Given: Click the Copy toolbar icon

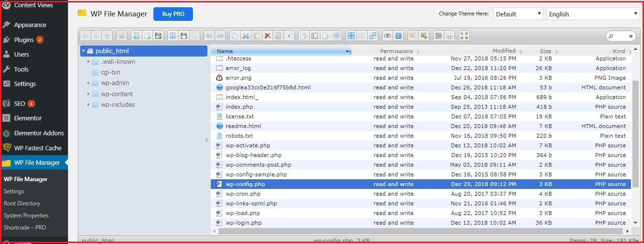Looking at the screenshot, I should [x=235, y=36].
